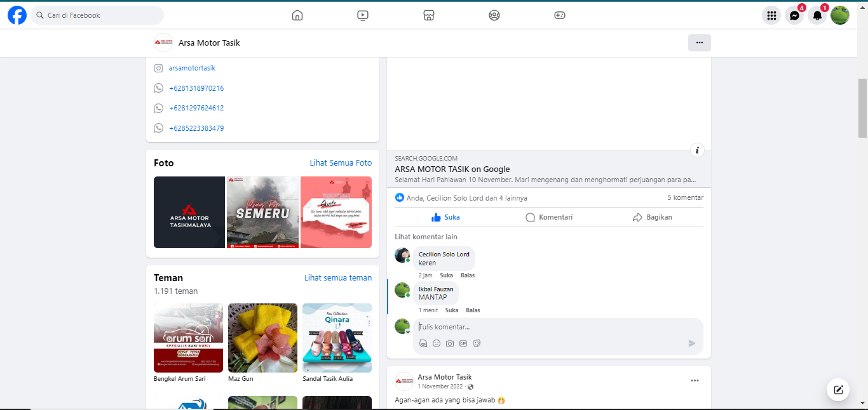Open the Arsa Motor Tasikmalaya logo photo
This screenshot has width=868, height=410.
point(189,212)
